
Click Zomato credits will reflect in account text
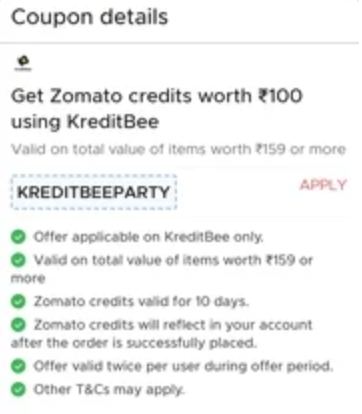(x=173, y=325)
